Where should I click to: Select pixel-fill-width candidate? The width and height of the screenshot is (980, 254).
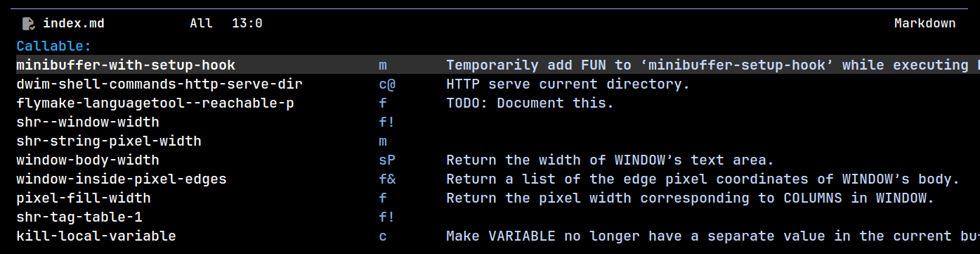click(84, 198)
